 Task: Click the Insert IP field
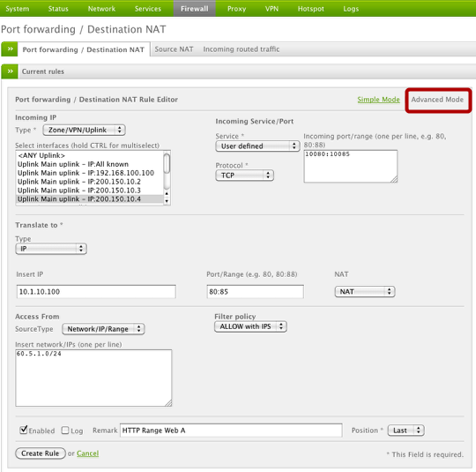click(x=96, y=292)
